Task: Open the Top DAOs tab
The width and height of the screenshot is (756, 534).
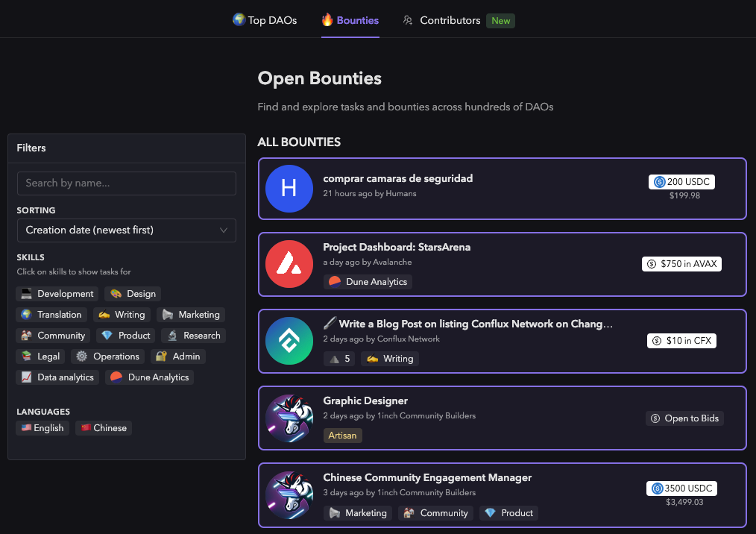Action: 265,20
